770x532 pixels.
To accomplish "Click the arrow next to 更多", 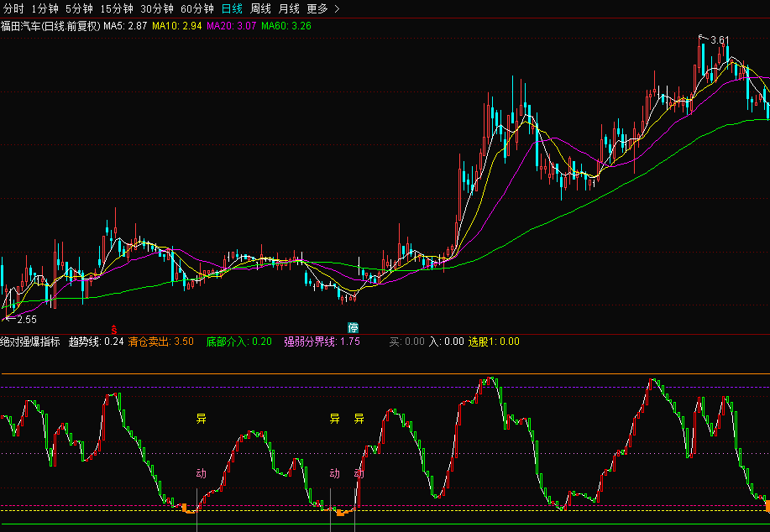I will pyautogui.click(x=337, y=9).
